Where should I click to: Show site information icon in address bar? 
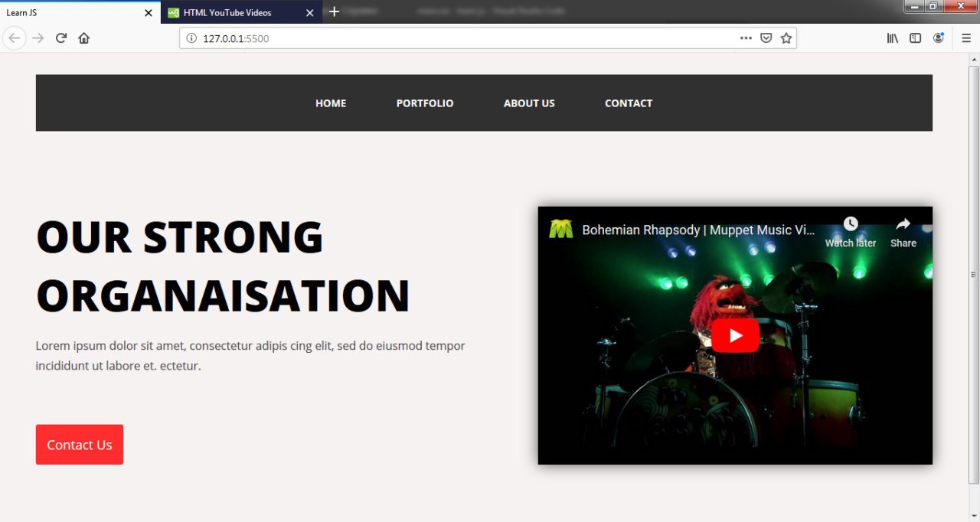click(x=191, y=38)
